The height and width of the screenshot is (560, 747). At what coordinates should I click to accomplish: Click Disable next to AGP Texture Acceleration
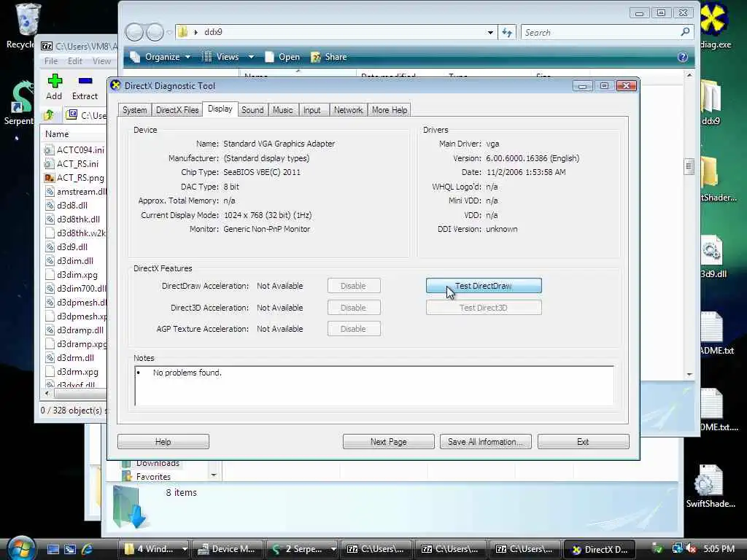tap(354, 329)
